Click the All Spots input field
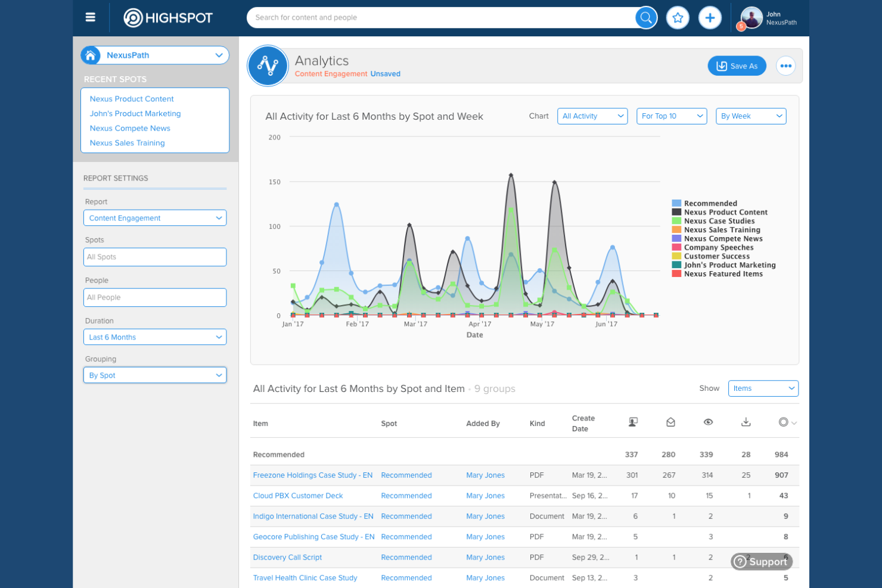 point(155,257)
